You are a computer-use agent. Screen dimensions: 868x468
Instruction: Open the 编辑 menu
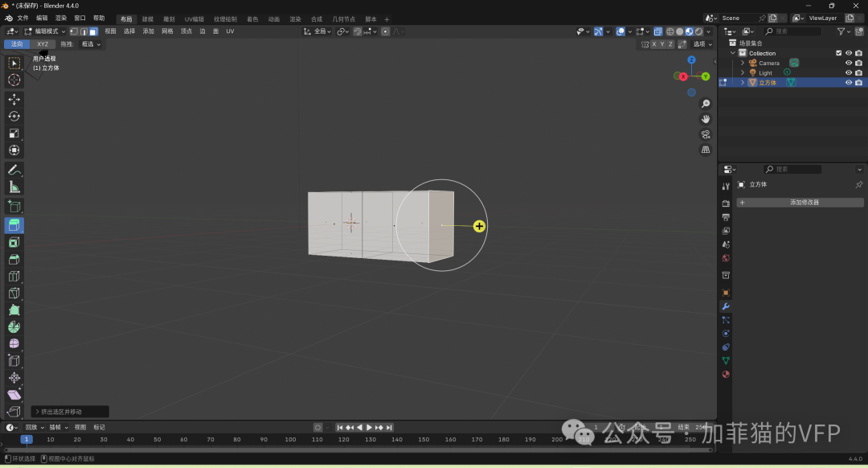coord(42,18)
